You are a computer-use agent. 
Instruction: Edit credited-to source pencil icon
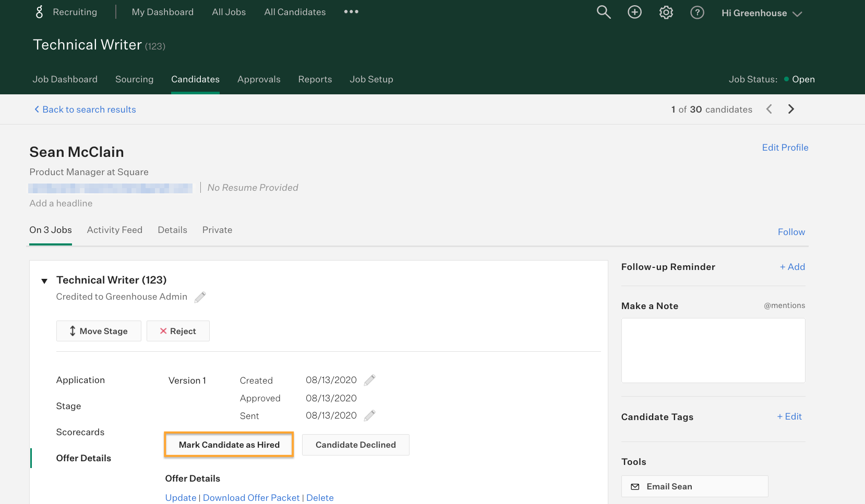(200, 297)
